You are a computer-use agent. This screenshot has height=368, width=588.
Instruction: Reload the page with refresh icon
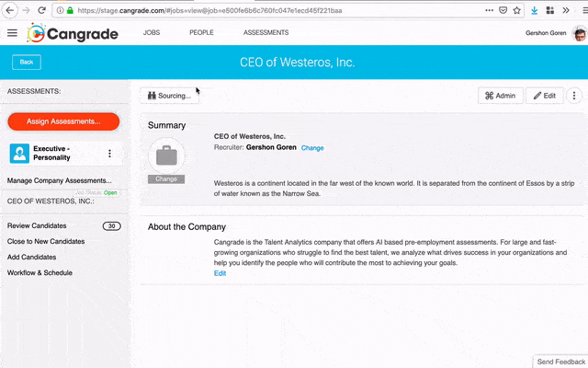pos(41,10)
